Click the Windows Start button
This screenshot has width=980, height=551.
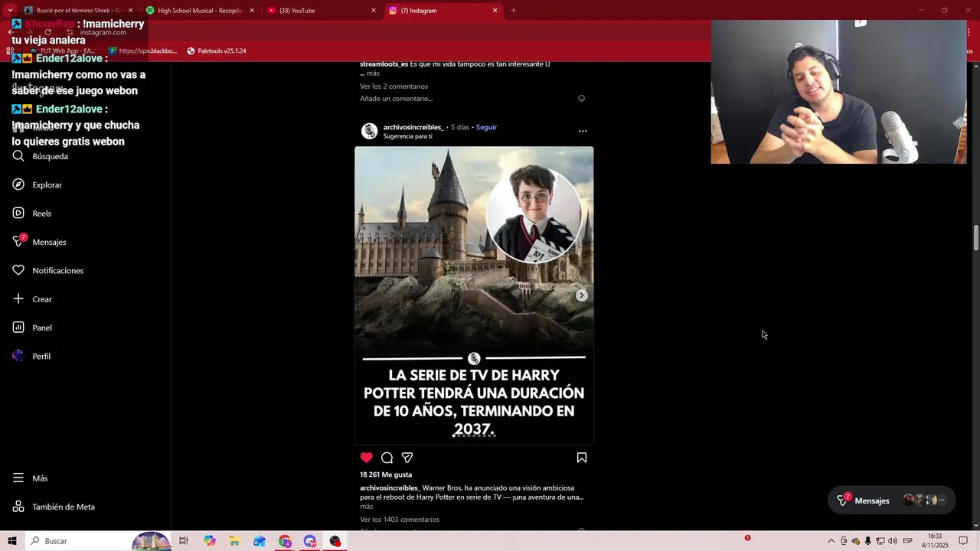[12, 541]
